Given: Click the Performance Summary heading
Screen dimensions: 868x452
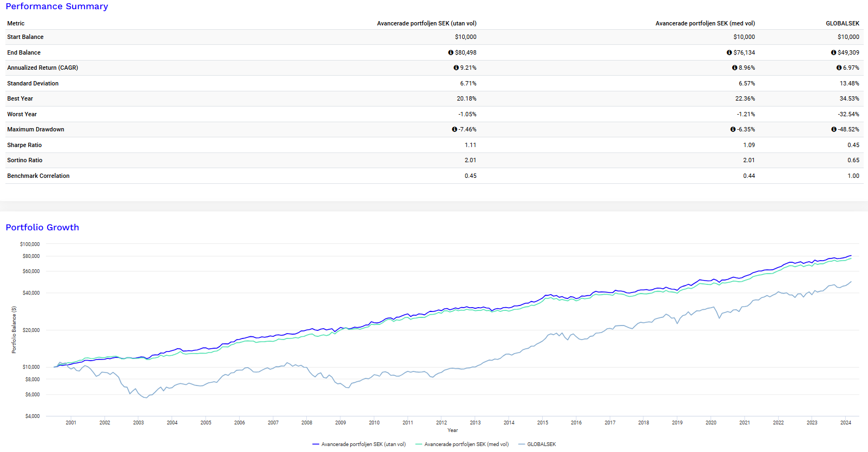Looking at the screenshot, I should [x=57, y=6].
